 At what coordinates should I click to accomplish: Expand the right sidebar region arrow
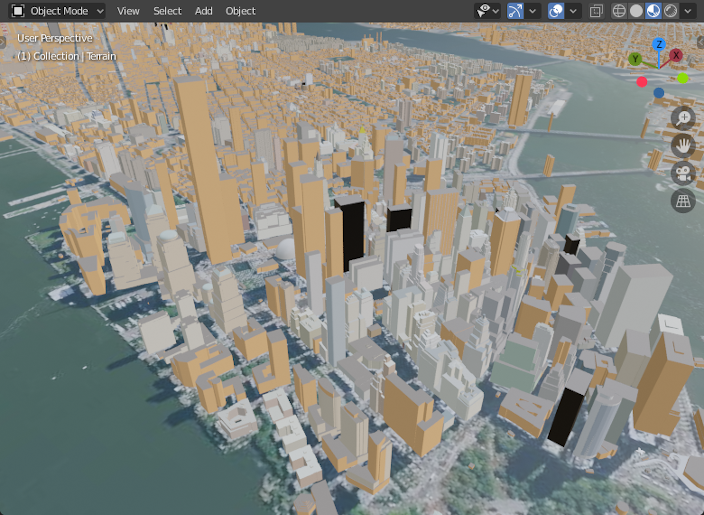coord(701,42)
